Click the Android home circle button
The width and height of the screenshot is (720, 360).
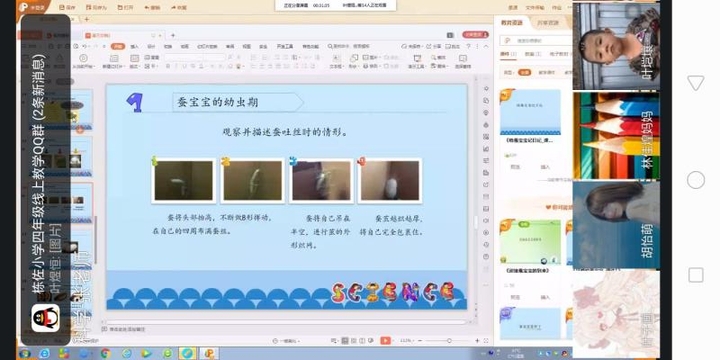click(x=696, y=180)
